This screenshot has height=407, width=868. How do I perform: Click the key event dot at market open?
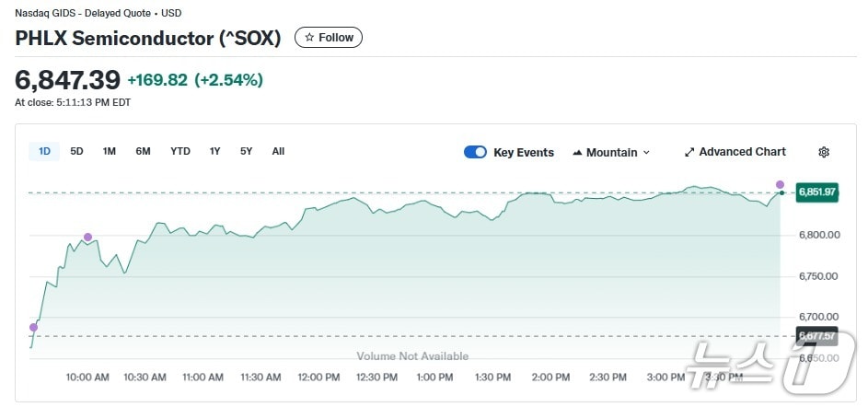34,327
